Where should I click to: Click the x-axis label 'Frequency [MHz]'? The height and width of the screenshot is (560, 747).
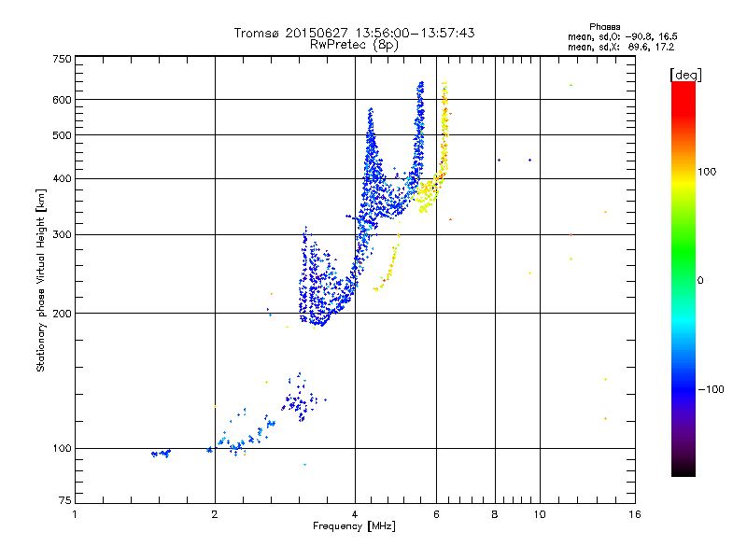(354, 526)
